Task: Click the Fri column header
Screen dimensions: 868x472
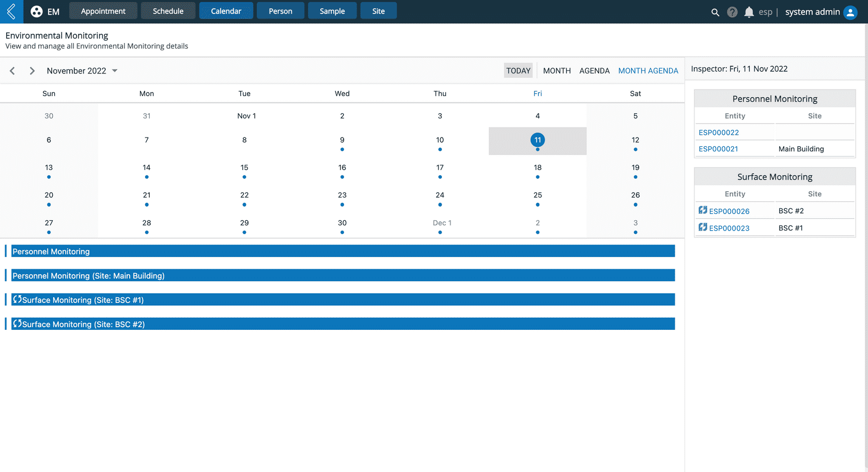Action: tap(537, 94)
